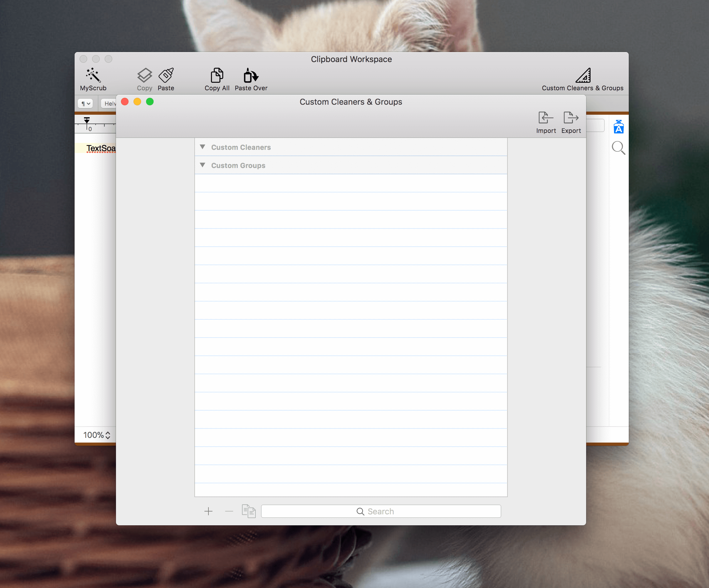709x588 pixels.
Task: Click the Export icon
Action: click(x=571, y=118)
